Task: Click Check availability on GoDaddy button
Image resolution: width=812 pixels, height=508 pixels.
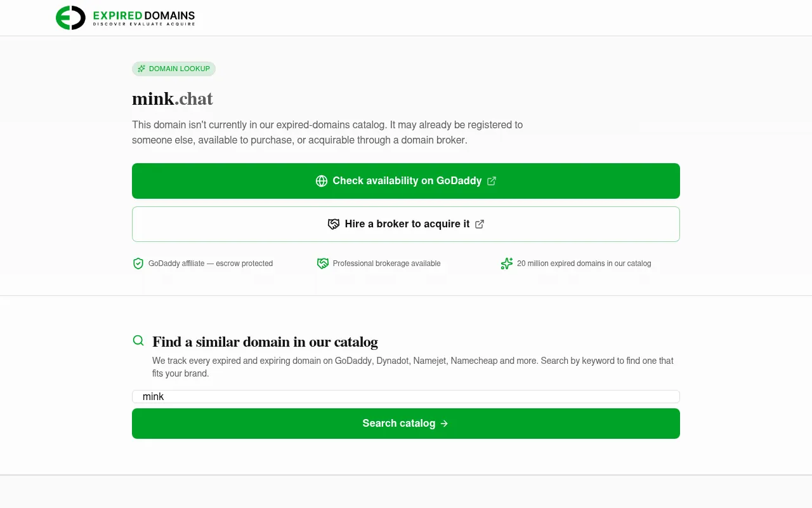Action: coord(406,181)
